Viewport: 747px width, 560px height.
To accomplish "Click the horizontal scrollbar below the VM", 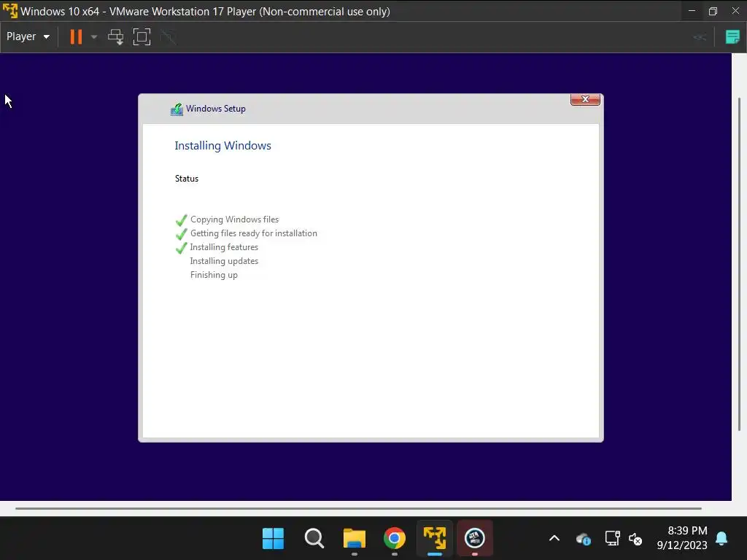I will (x=358, y=508).
